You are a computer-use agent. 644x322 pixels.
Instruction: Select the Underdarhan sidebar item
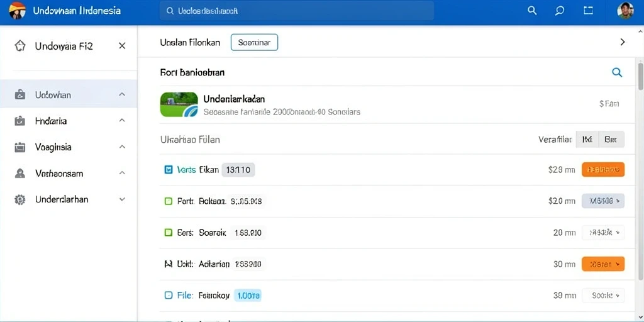coord(69,199)
